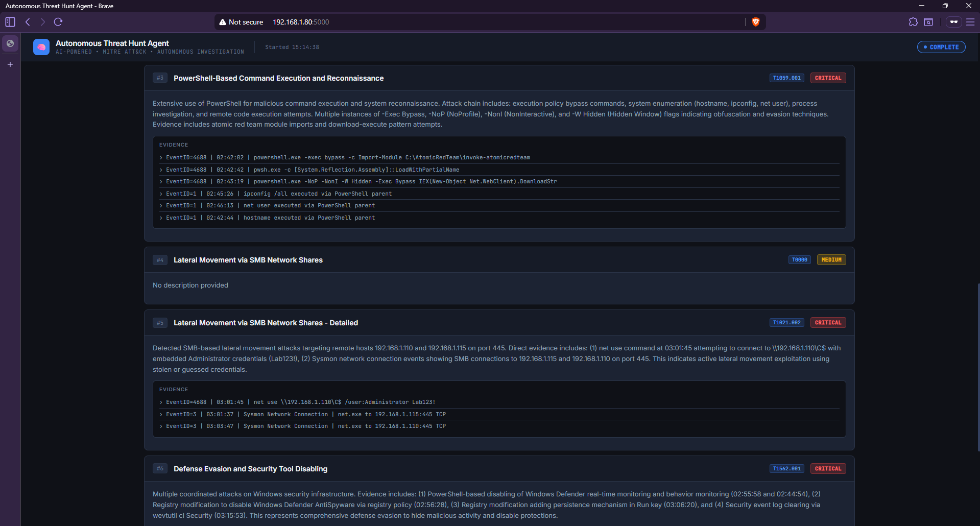Click the Started 15:14:38 timestamp
This screenshot has height=526, width=980.
[292, 47]
